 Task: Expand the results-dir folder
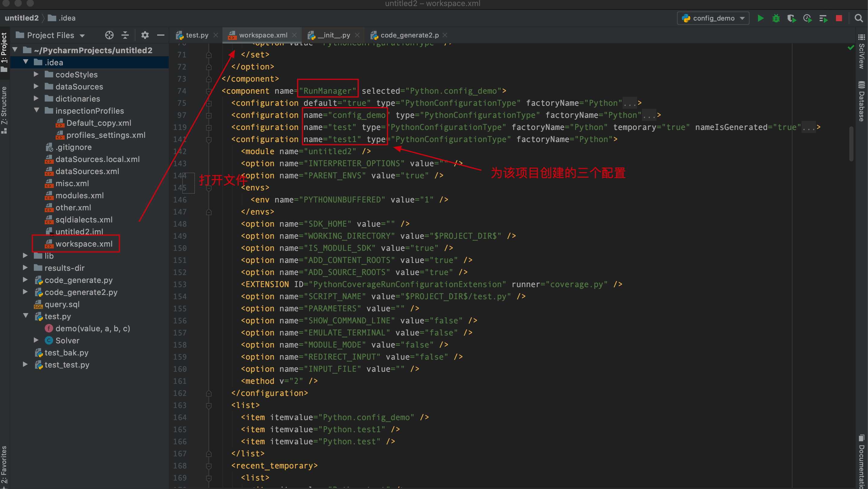pos(25,268)
